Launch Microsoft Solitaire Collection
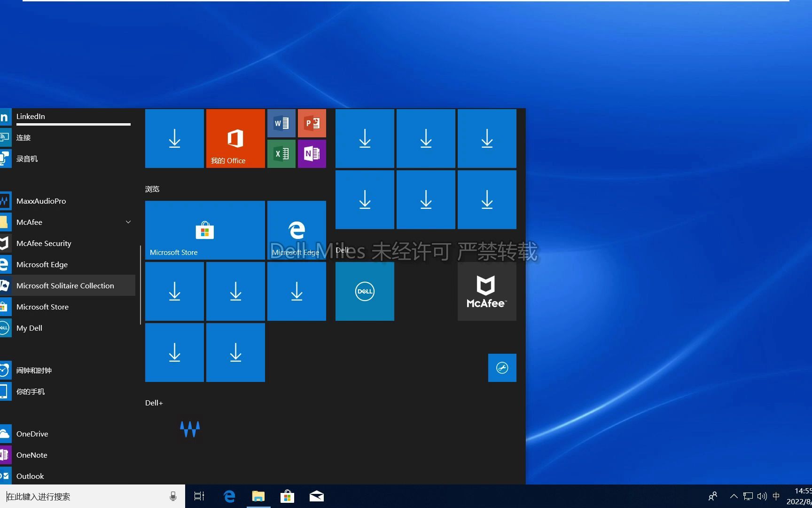Viewport: 812px width, 508px height. coord(68,286)
